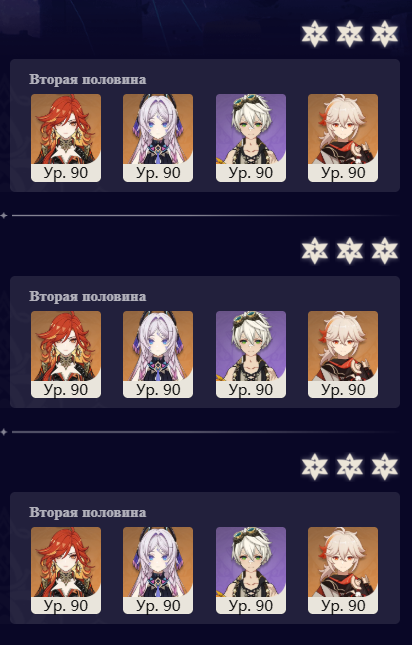Click Kazuha portrait in the middle team panel
The width and height of the screenshot is (412, 645).
pyautogui.click(x=343, y=355)
